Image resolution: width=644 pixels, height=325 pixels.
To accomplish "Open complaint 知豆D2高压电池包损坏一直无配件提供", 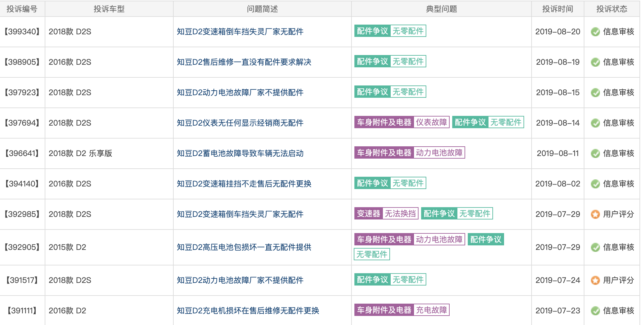I will pos(244,247).
